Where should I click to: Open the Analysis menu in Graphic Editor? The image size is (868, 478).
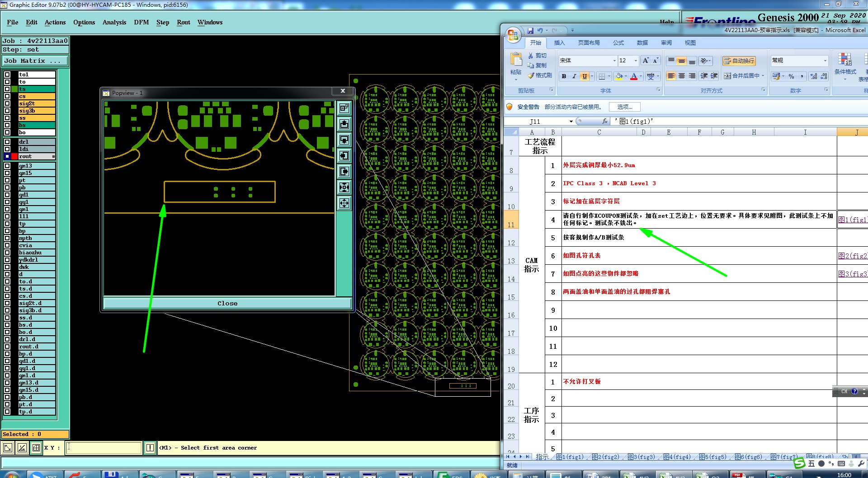pos(114,22)
